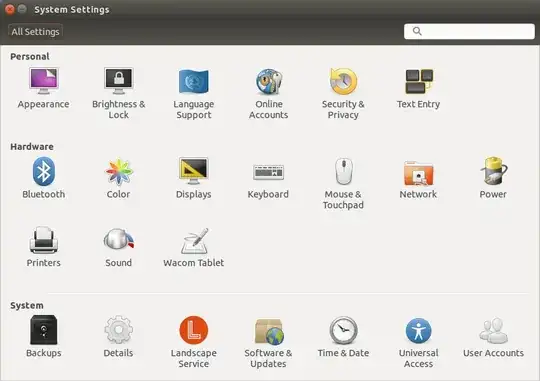
Task: Open the Wacom Tablet settings
Action: pyautogui.click(x=194, y=240)
